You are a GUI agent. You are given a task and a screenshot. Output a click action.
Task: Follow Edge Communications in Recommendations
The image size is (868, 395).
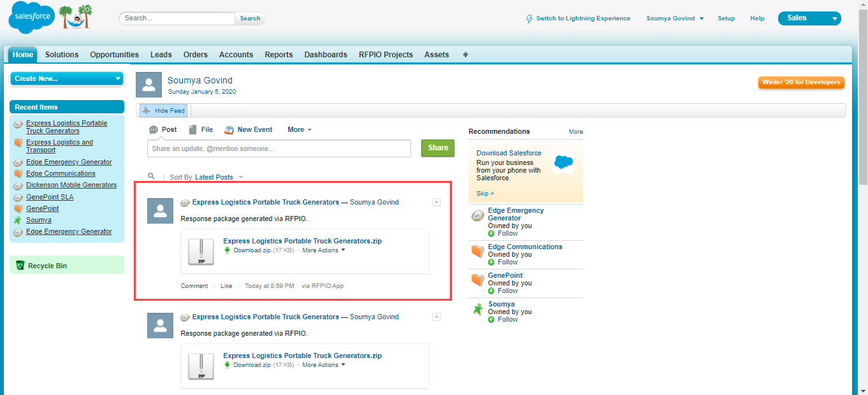(508, 262)
